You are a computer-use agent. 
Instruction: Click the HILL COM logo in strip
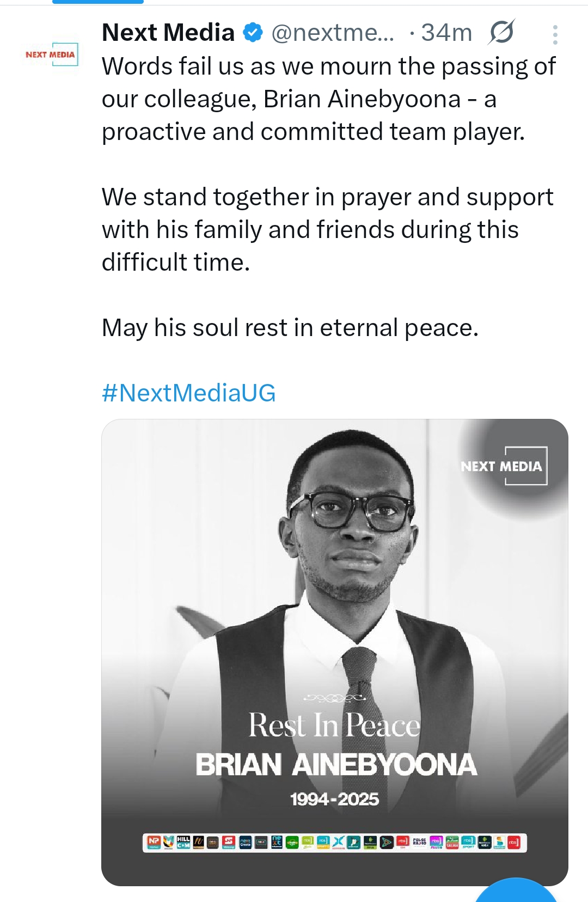183,842
